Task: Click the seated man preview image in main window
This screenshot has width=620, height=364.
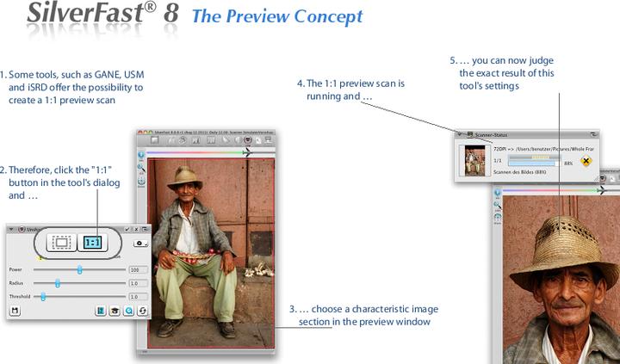Action: 211,253
